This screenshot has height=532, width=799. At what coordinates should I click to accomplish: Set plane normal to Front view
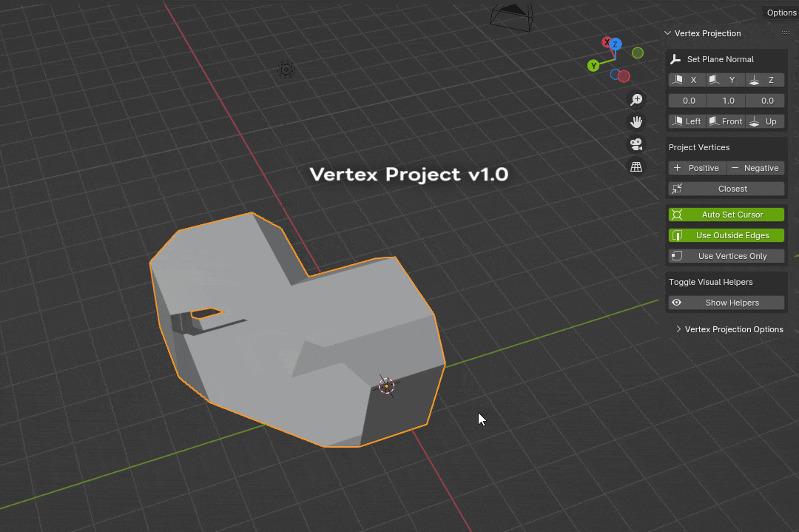[726, 121]
